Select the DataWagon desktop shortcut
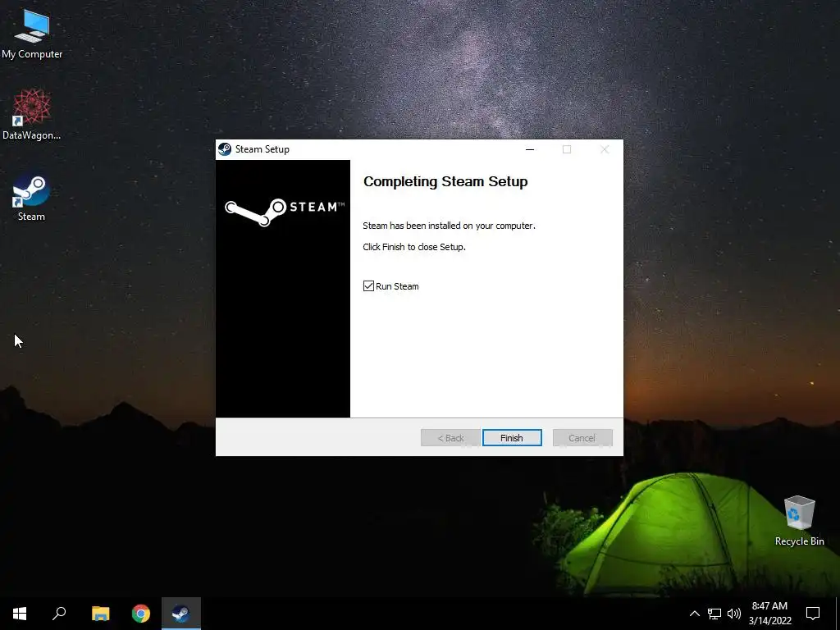This screenshot has height=630, width=840. tap(32, 115)
